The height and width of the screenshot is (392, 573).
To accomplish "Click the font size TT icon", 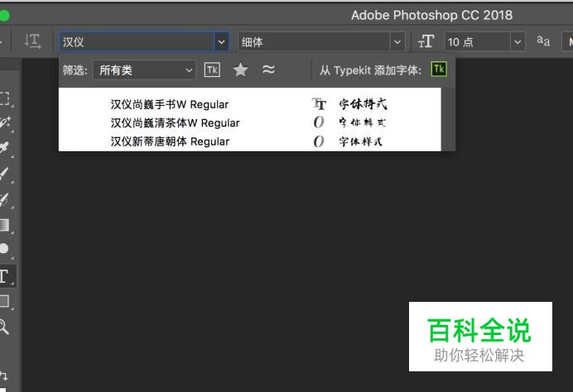I will click(x=426, y=41).
